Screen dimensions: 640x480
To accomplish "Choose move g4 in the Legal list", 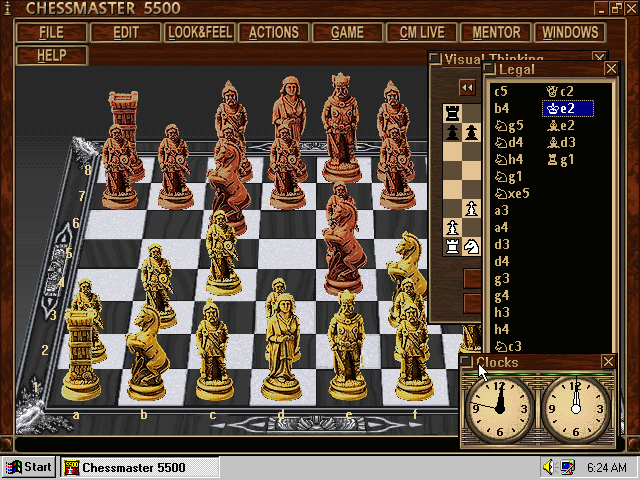I will [502, 296].
